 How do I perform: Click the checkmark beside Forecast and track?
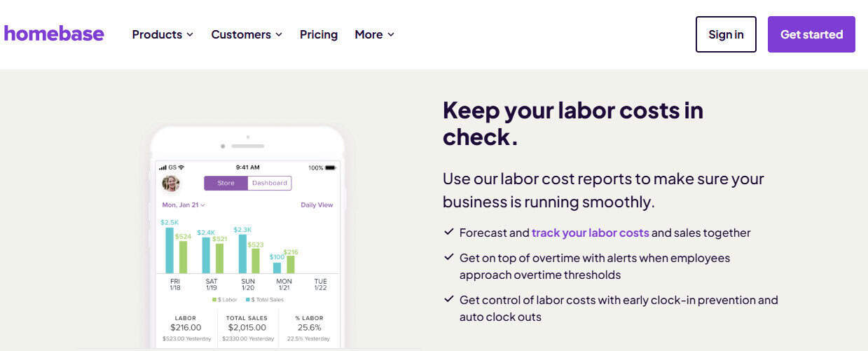pyautogui.click(x=448, y=233)
